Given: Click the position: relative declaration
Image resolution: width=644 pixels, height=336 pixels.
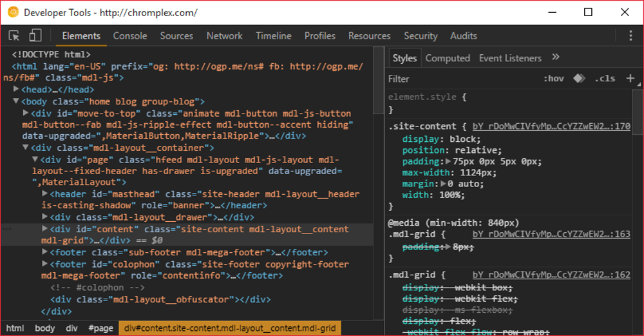Looking at the screenshot, I should click(452, 150).
